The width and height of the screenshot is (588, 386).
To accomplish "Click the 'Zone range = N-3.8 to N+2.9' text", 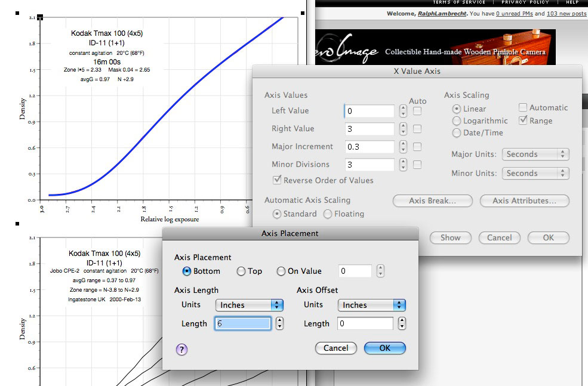I will [104, 290].
